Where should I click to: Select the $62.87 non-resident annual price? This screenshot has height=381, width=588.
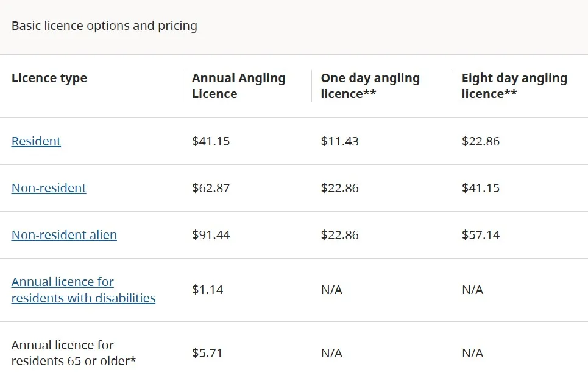[211, 188]
